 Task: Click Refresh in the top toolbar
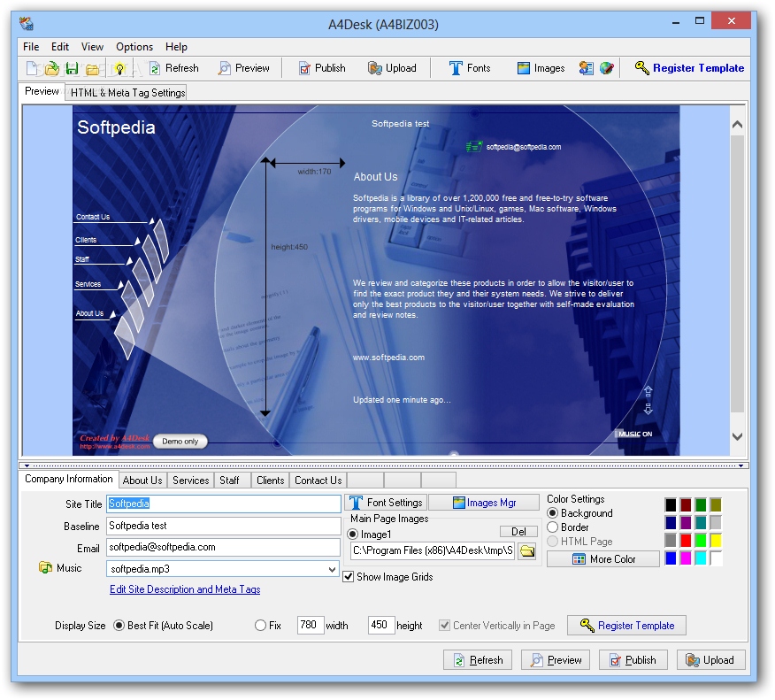click(x=174, y=68)
